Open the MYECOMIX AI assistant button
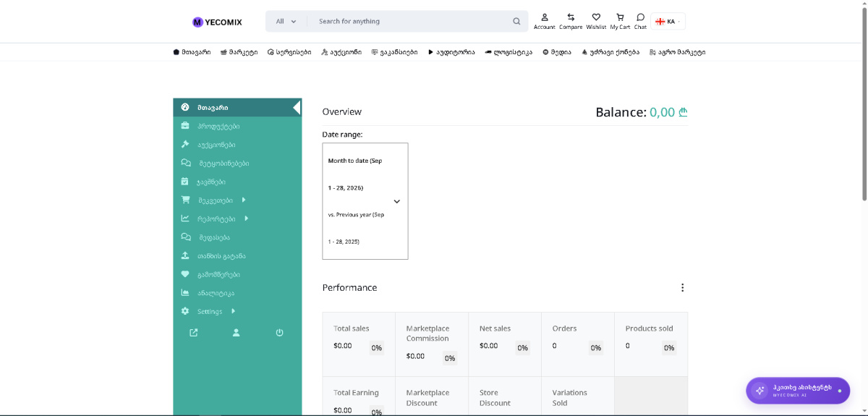This screenshot has width=868, height=416. (x=798, y=391)
